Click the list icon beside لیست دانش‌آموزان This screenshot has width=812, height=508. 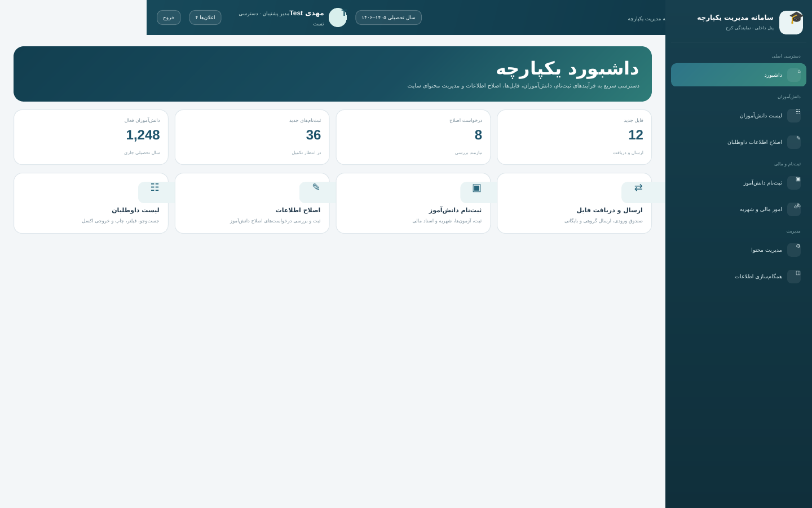794,116
